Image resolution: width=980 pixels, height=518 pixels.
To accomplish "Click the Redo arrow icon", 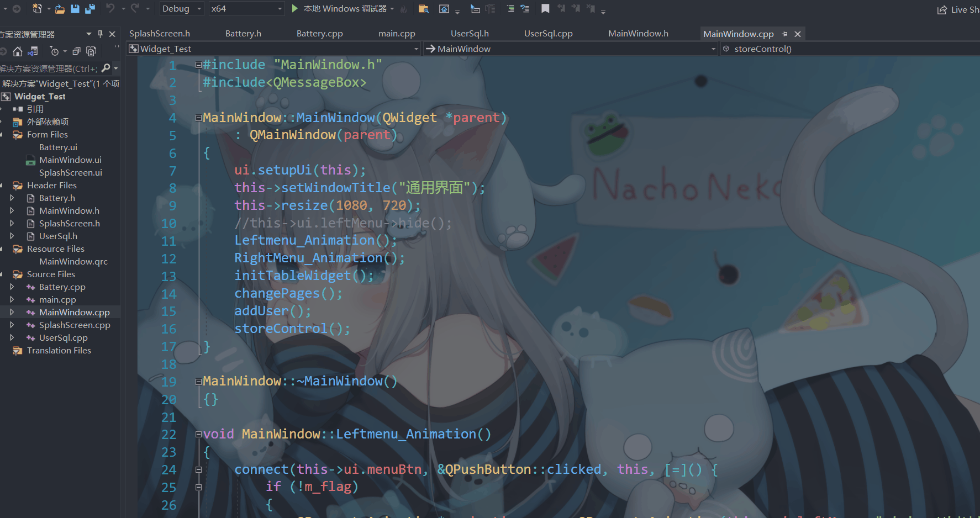I will coord(135,8).
